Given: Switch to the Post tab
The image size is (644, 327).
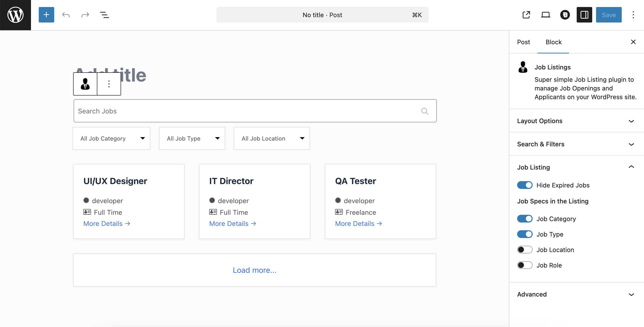Looking at the screenshot, I should pos(523,42).
